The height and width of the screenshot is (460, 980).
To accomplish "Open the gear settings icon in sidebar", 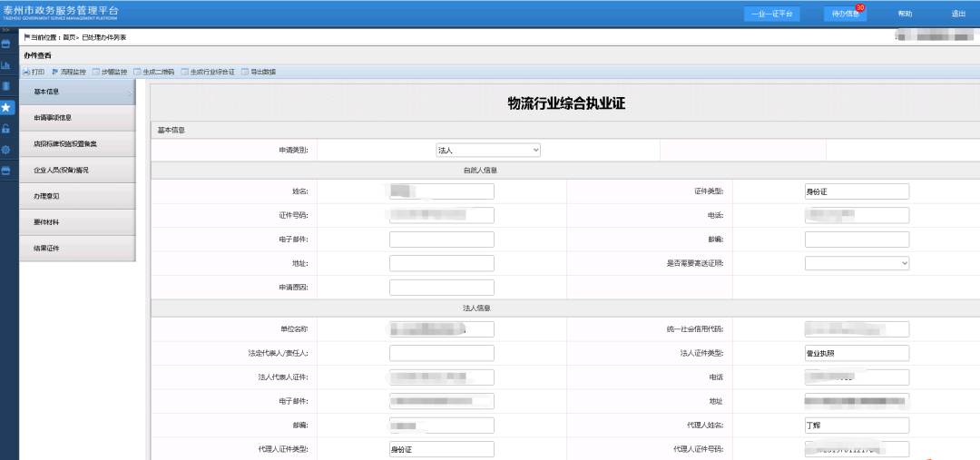I will click(x=6, y=150).
